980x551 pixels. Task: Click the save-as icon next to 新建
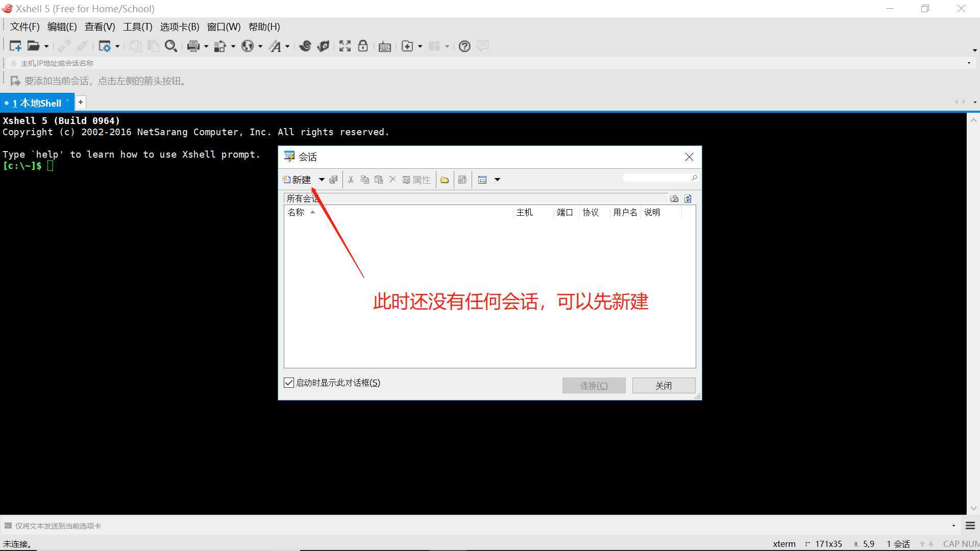333,180
